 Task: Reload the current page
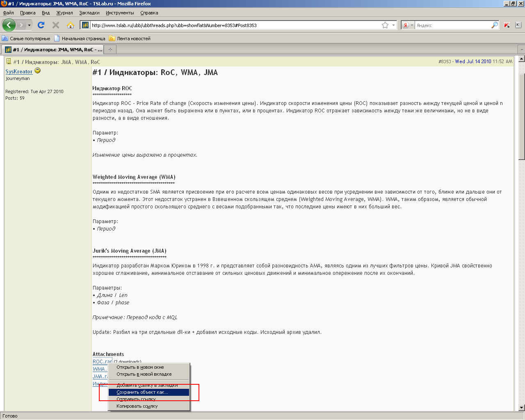click(x=41, y=25)
